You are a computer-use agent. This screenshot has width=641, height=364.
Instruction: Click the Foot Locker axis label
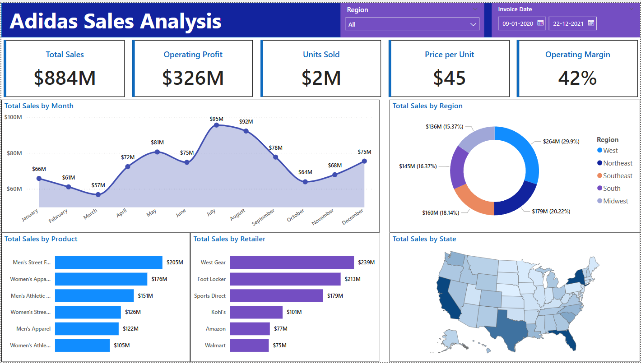pos(211,279)
